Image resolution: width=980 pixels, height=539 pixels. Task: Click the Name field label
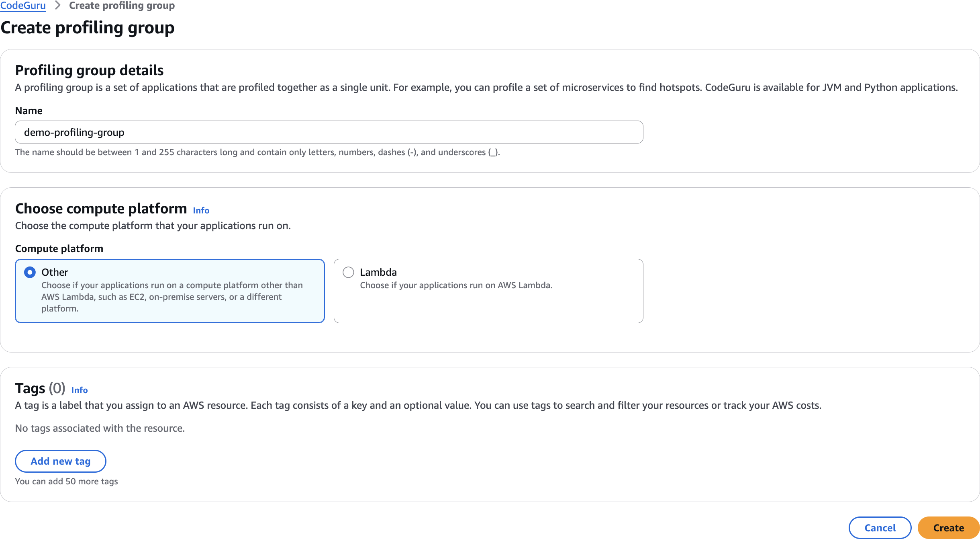coord(29,111)
